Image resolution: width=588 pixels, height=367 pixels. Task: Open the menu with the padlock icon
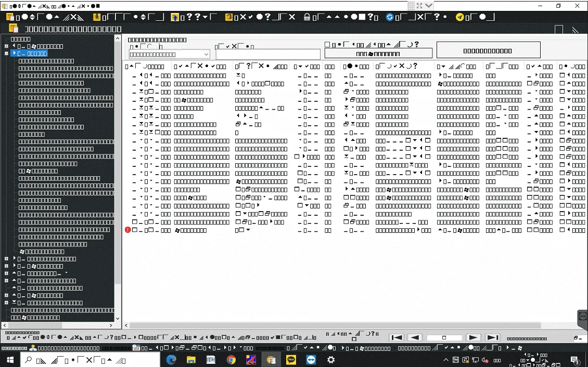341,17
